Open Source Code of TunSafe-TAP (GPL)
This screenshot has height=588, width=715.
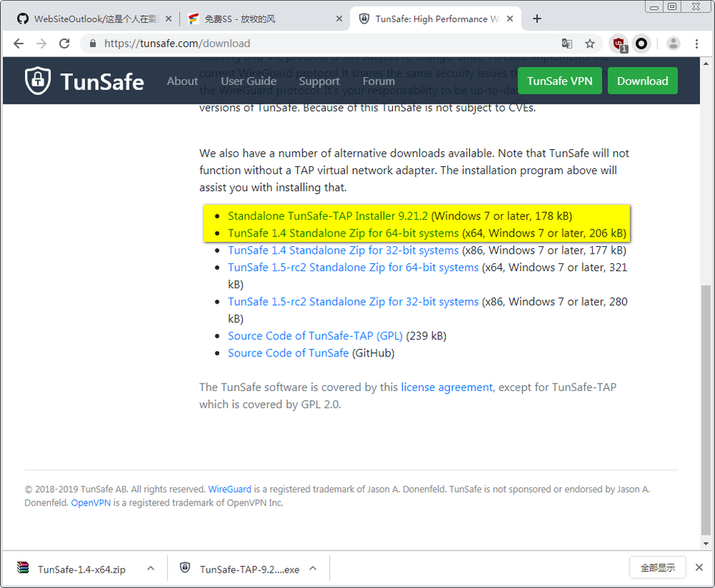(x=315, y=336)
